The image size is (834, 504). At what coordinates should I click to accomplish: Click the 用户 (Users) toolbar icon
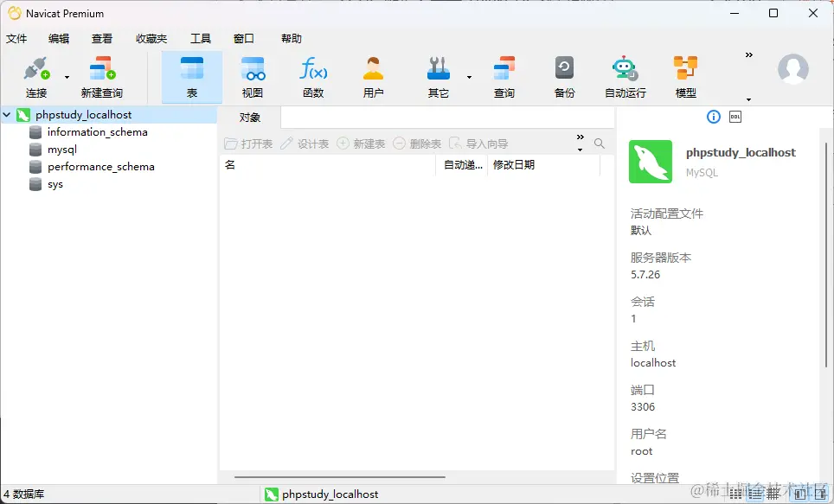pyautogui.click(x=373, y=75)
